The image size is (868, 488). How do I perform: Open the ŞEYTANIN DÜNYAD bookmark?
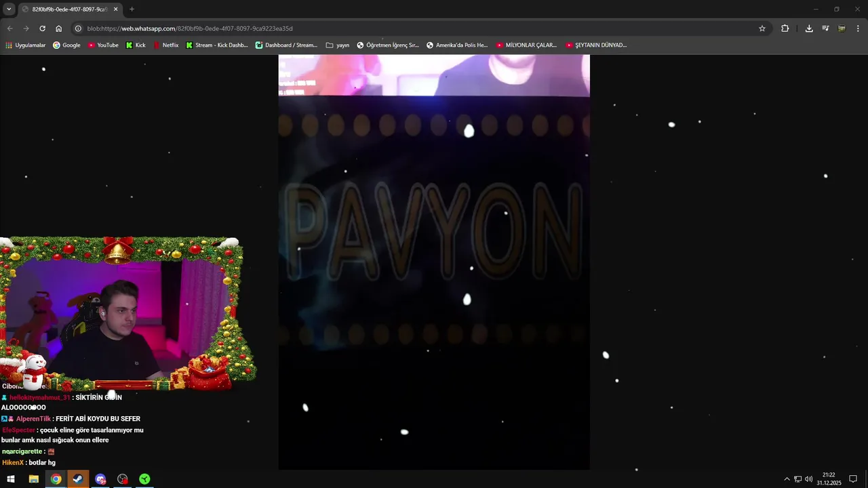595,45
